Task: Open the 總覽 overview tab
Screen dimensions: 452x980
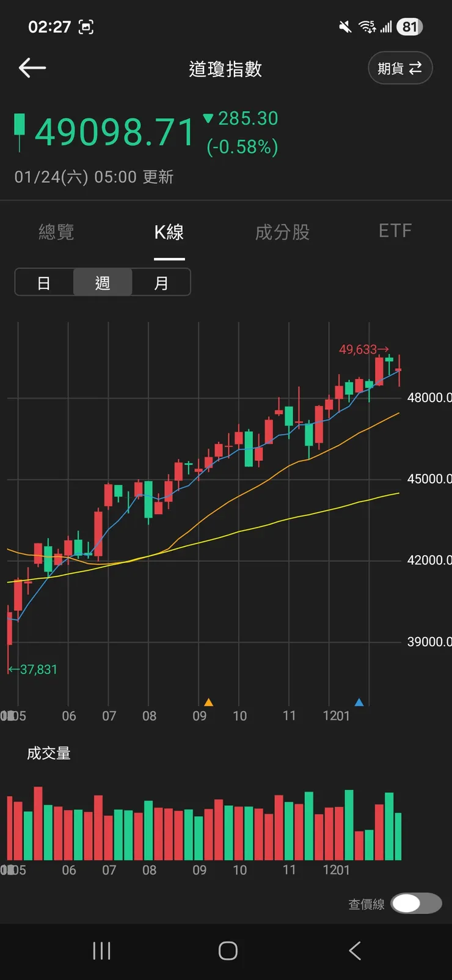Action: coord(56,232)
